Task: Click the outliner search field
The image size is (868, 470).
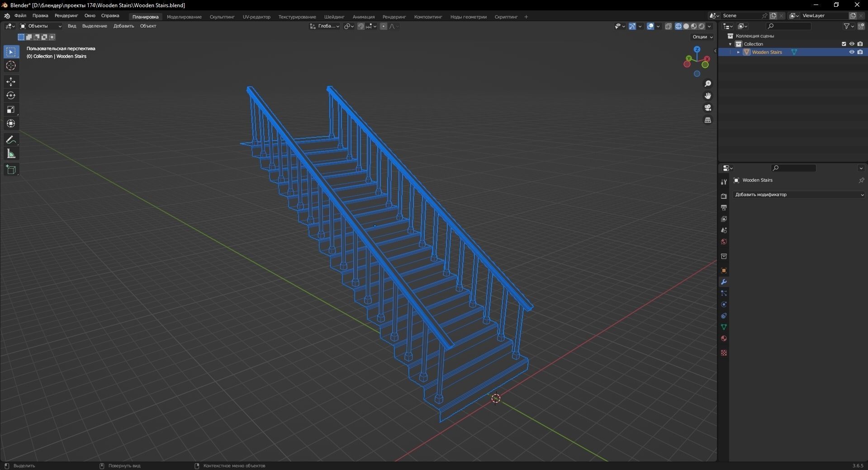Action: (x=788, y=26)
